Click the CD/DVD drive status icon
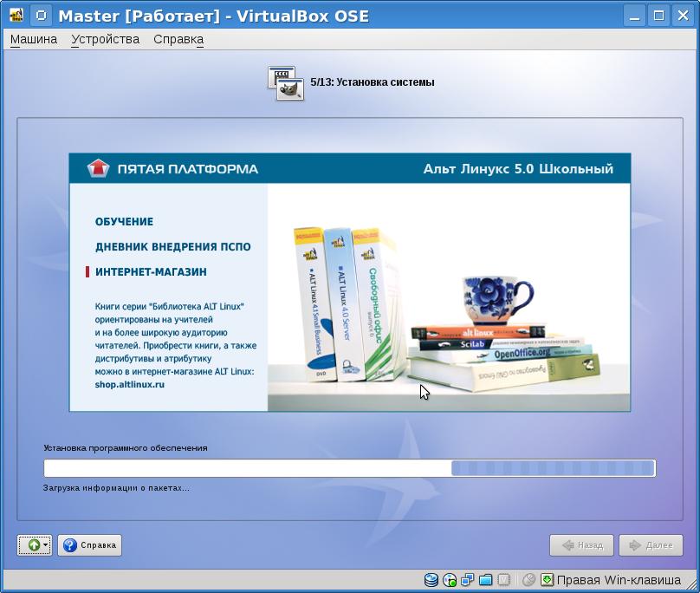This screenshot has width=700, height=593. pyautogui.click(x=450, y=580)
